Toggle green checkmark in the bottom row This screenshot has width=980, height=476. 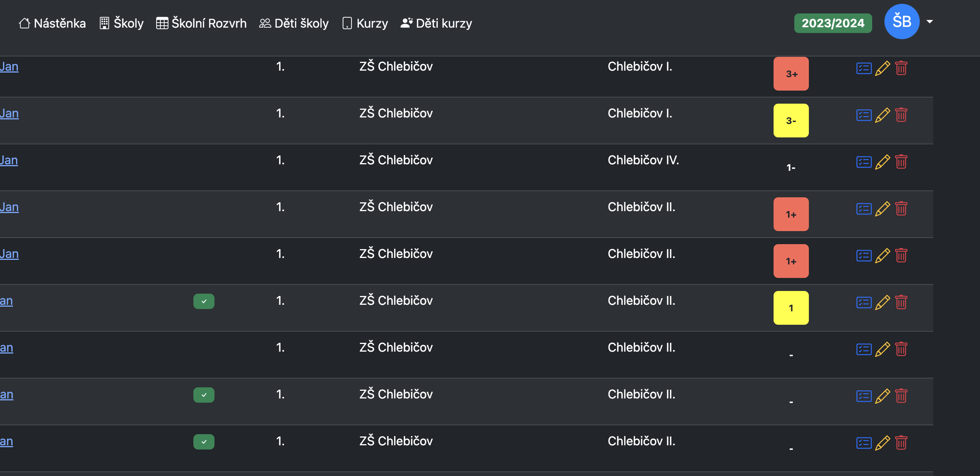(204, 442)
